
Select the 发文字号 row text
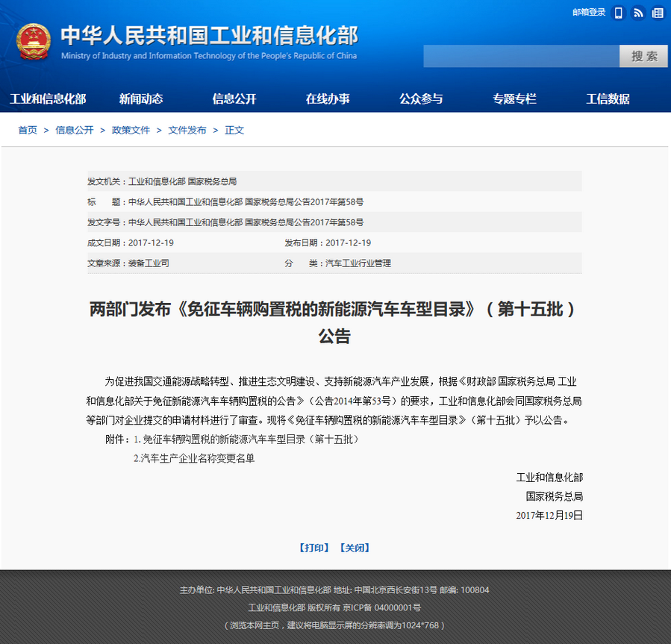[x=225, y=222]
